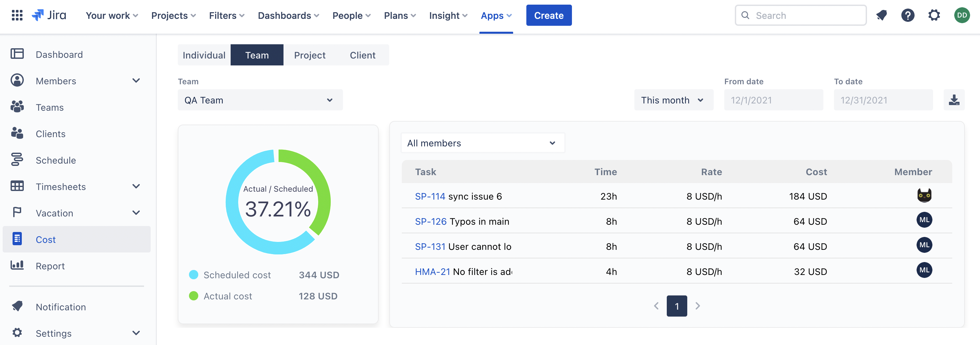
Task: Click into the Search field
Action: (x=807, y=15)
